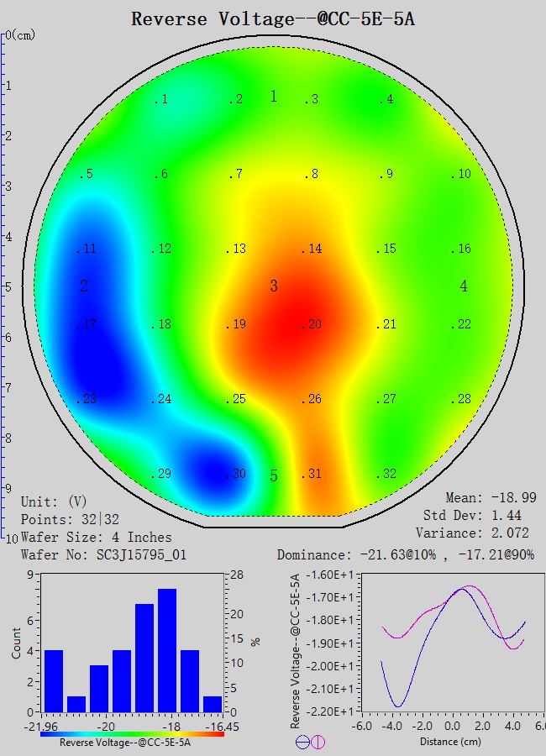Screen dimensions: 546x756
Task: Click the leftmost histogram bar near -21.96
Action: point(53,680)
